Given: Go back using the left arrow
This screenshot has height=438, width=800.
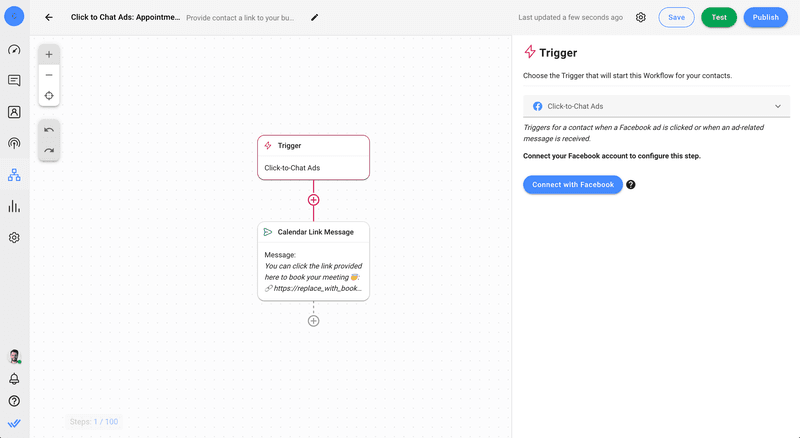Looking at the screenshot, I should (48, 17).
